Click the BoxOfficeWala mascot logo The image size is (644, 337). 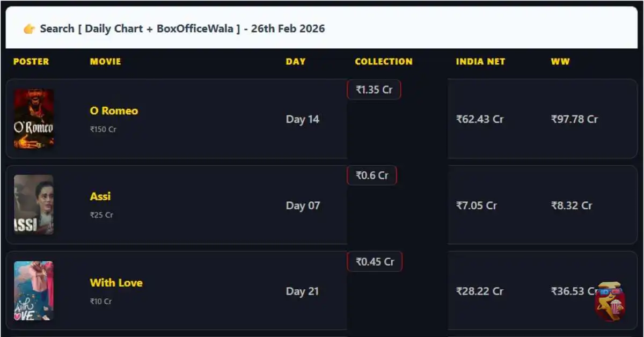[608, 301]
